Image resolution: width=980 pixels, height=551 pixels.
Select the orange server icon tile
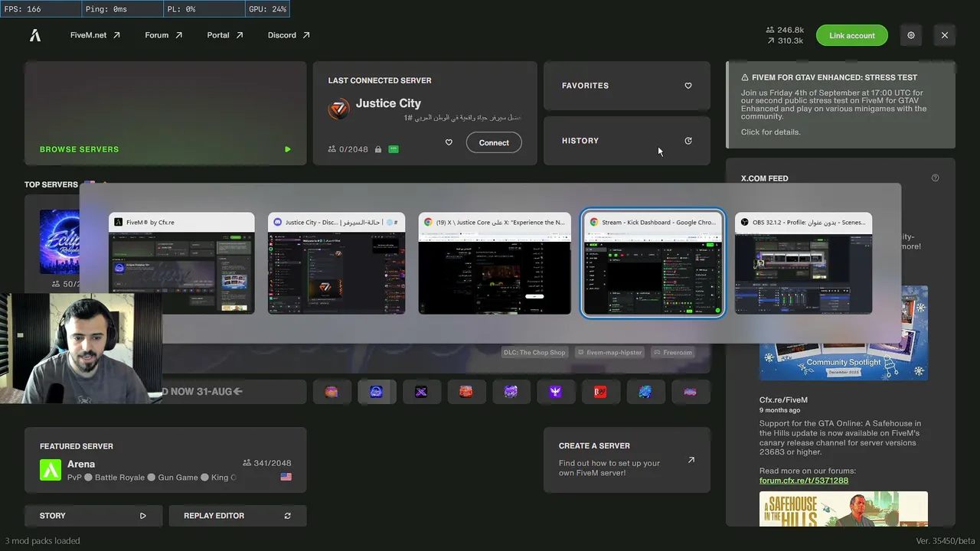coord(331,392)
